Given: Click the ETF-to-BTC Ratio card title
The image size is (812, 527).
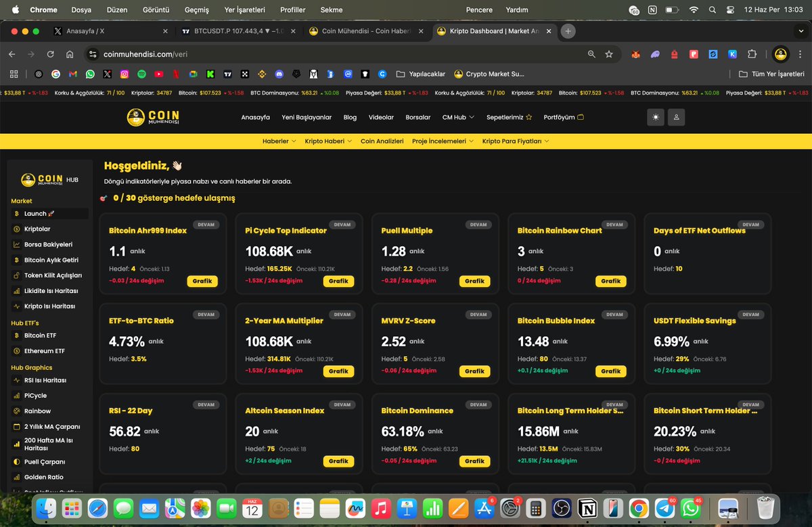Looking at the screenshot, I should coord(141,321).
